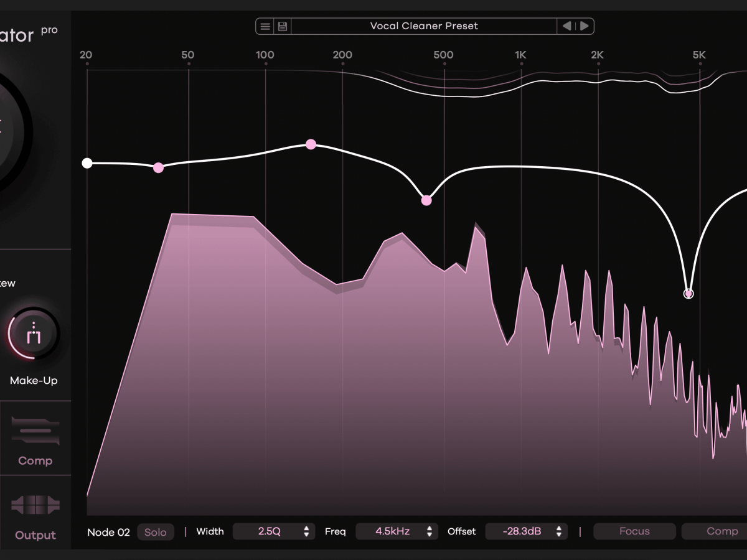The width and height of the screenshot is (747, 560).
Task: Go to previous preset with left arrow
Action: (566, 26)
